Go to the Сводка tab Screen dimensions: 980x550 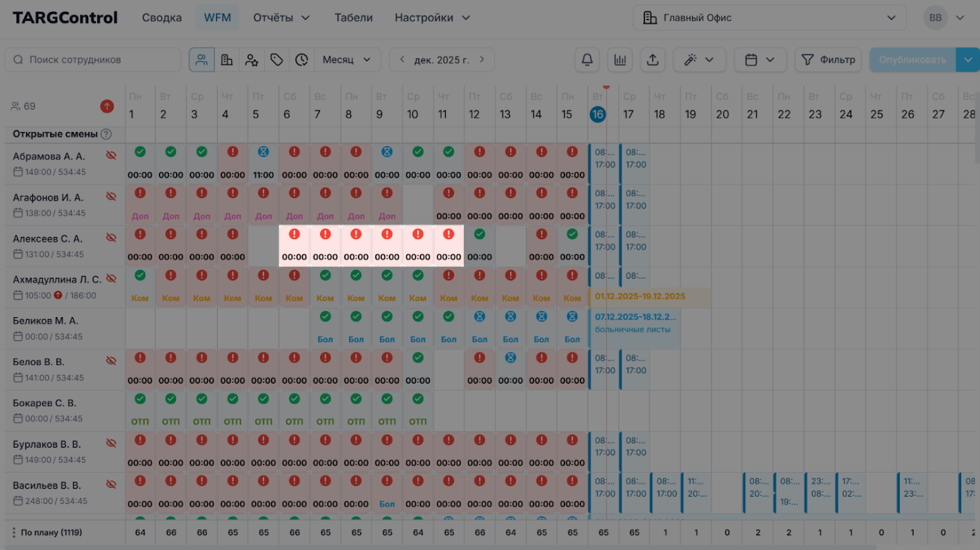coord(161,18)
